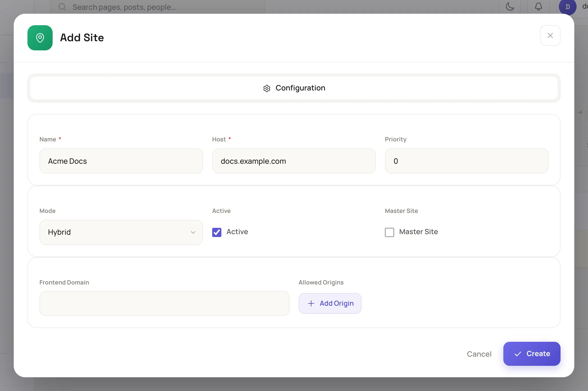Image resolution: width=588 pixels, height=391 pixels.
Task: Focus the Name field with Acme Docs
Action: click(121, 161)
